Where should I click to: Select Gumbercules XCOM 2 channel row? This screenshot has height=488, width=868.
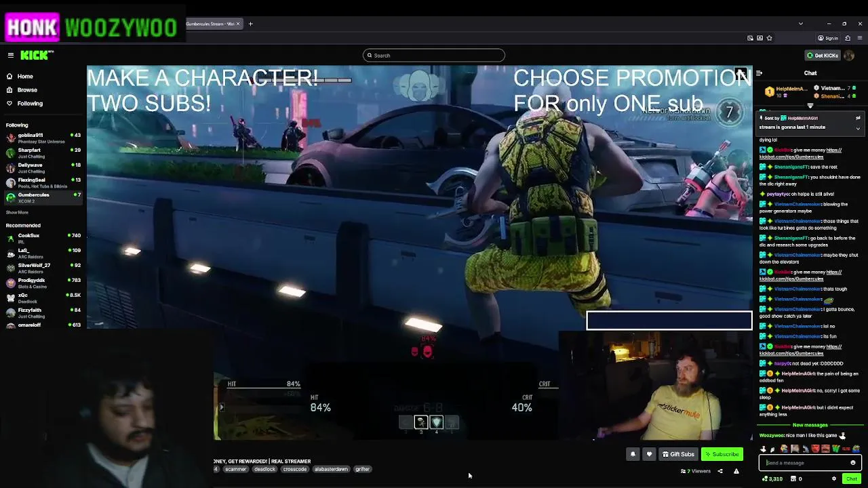point(43,198)
